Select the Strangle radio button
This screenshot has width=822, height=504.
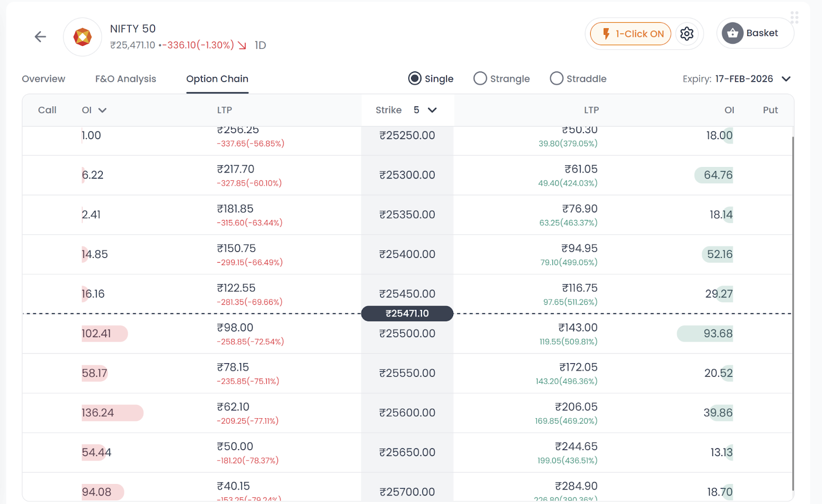point(480,79)
